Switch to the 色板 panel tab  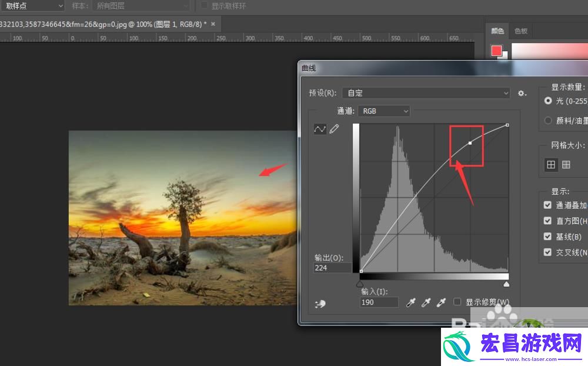(521, 31)
